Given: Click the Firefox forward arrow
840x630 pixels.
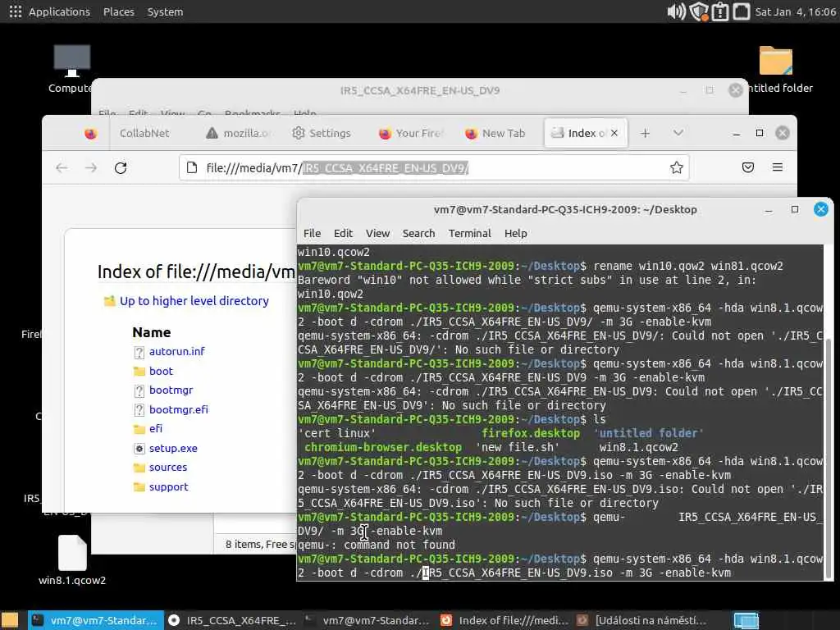Looking at the screenshot, I should [x=91, y=167].
